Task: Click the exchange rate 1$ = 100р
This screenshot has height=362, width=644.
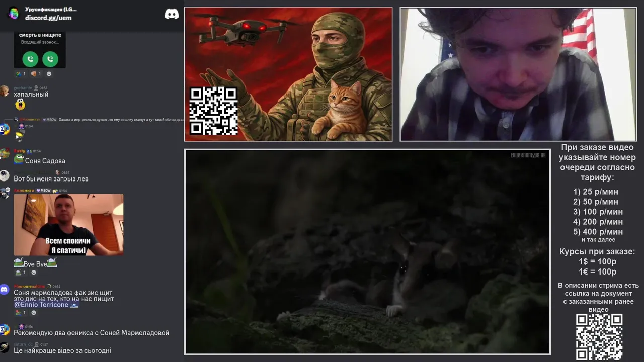Action: 597,261
